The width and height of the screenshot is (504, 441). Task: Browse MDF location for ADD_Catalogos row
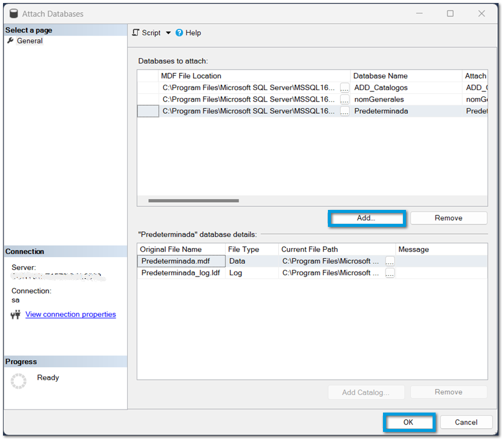point(344,88)
